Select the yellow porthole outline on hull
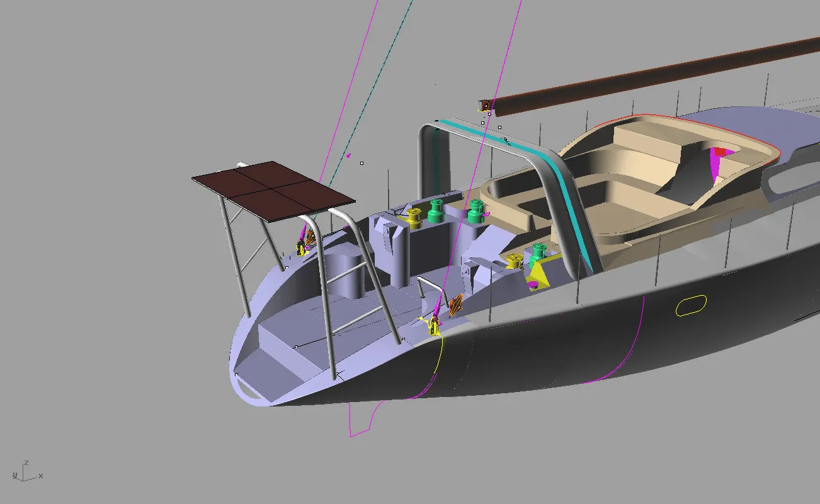The image size is (820, 504). (x=691, y=305)
